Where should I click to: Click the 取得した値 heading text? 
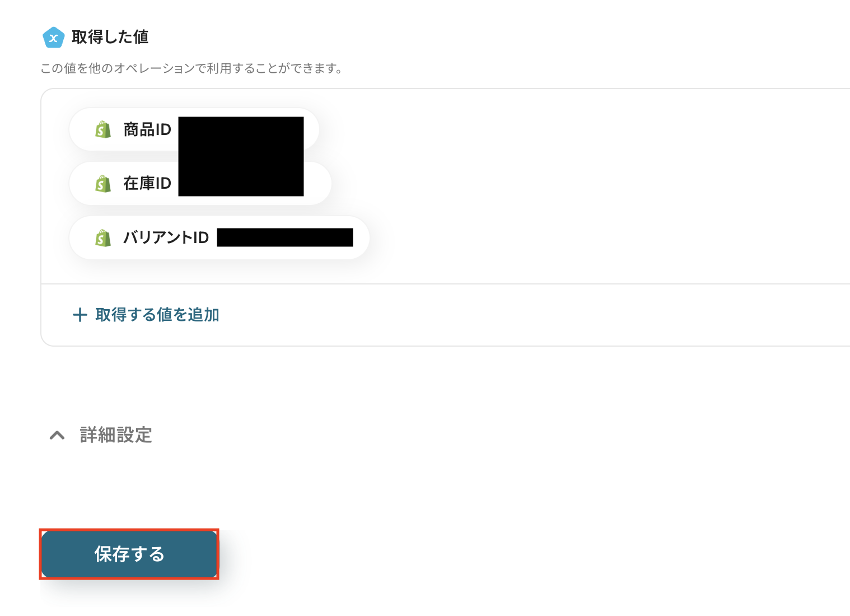pos(110,38)
